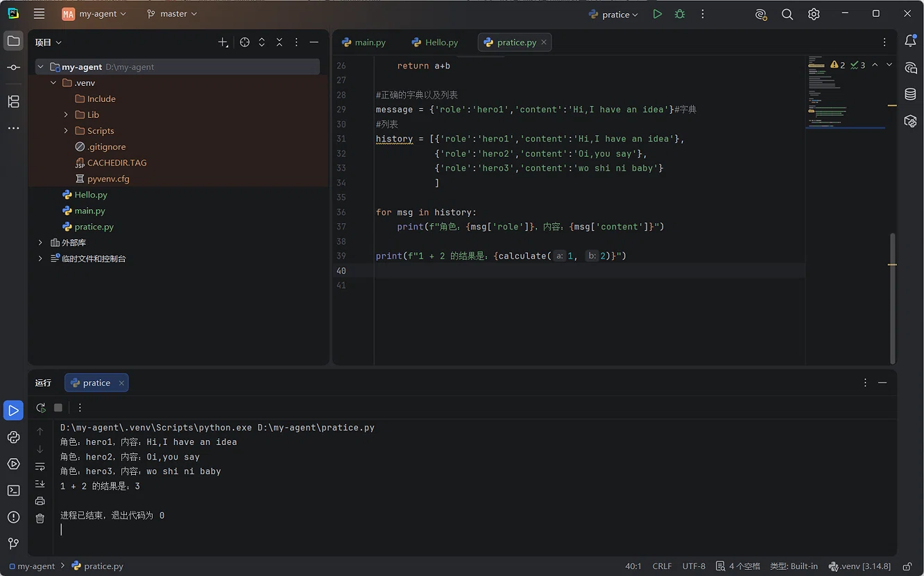
Task: Open the main hamburger menu
Action: pos(39,14)
